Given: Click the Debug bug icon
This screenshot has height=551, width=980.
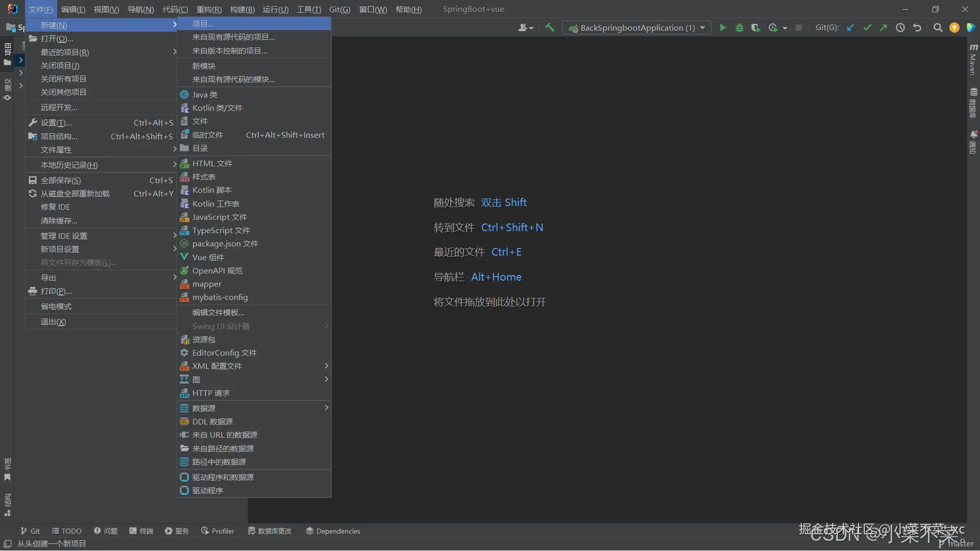Looking at the screenshot, I should [739, 28].
